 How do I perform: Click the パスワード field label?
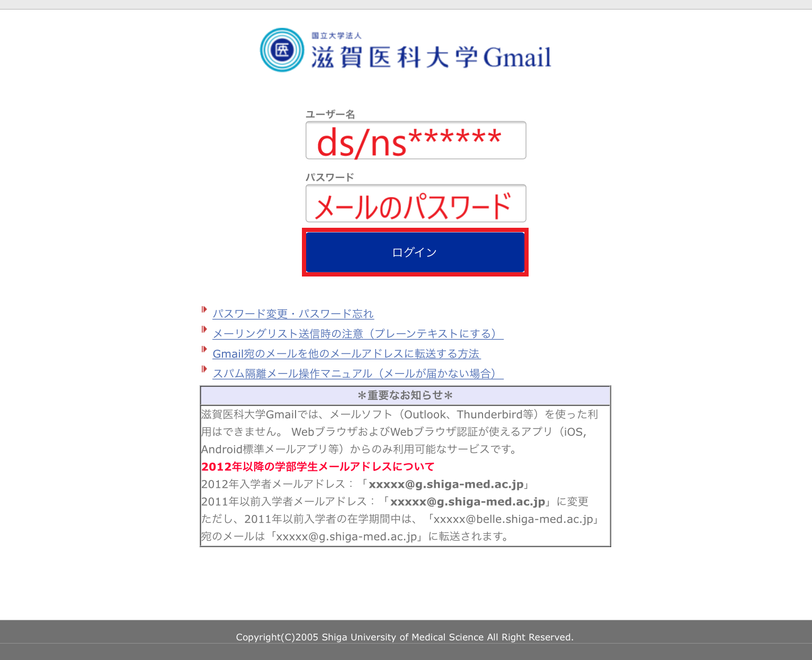(330, 177)
